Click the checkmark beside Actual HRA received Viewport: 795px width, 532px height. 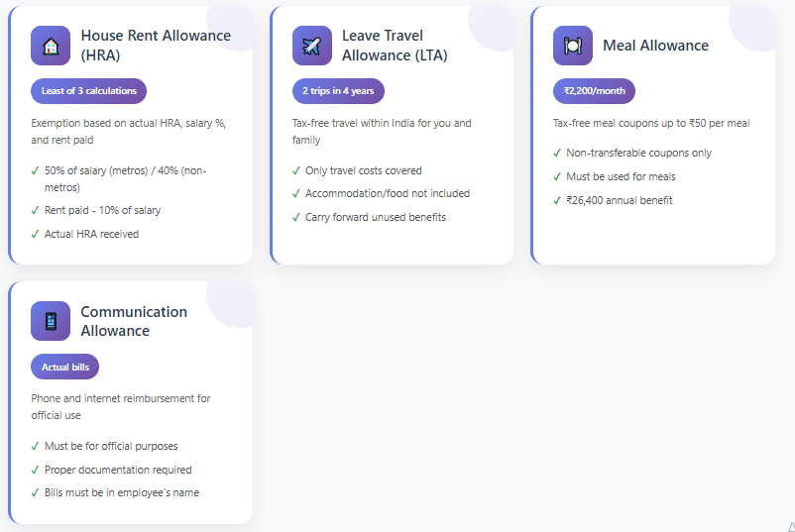(x=36, y=235)
